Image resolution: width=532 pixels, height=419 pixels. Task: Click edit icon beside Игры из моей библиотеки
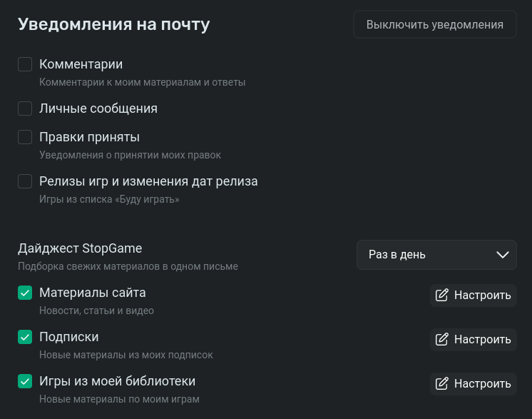pos(442,384)
